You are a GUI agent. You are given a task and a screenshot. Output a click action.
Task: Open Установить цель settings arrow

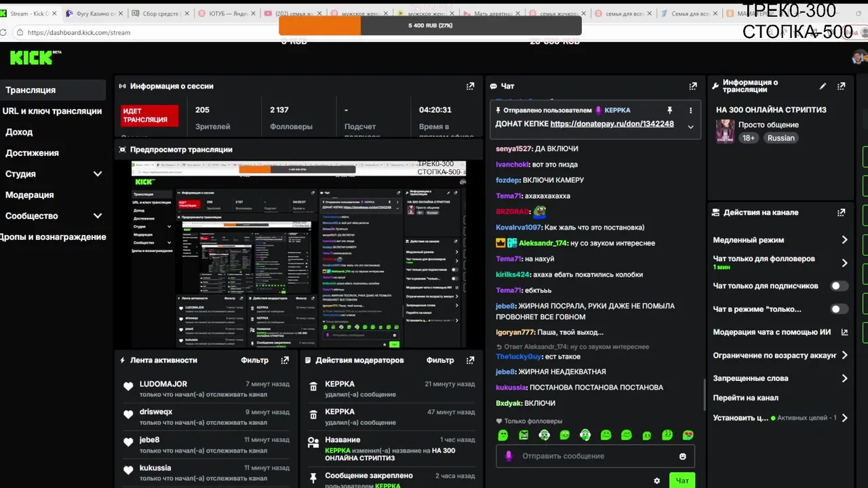[844, 418]
